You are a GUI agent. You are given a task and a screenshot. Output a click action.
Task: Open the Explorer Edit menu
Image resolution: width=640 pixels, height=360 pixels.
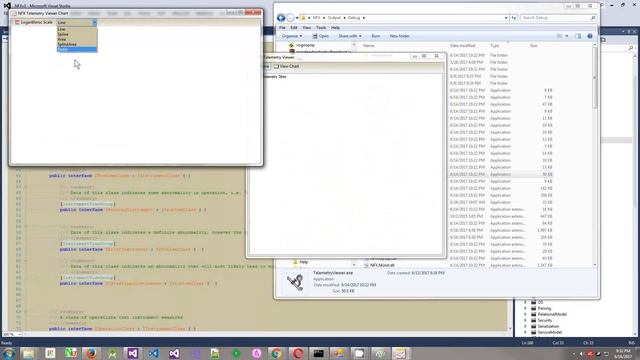(294, 28)
